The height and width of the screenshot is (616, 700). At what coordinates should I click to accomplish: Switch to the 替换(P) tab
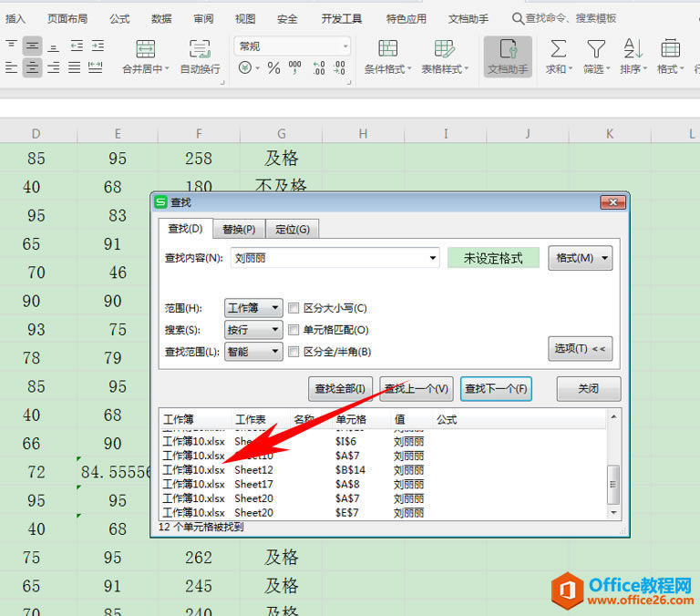pyautogui.click(x=239, y=229)
